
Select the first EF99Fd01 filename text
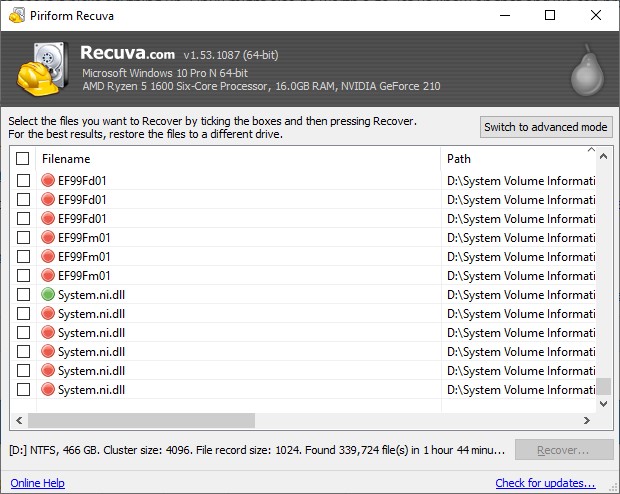82,181
